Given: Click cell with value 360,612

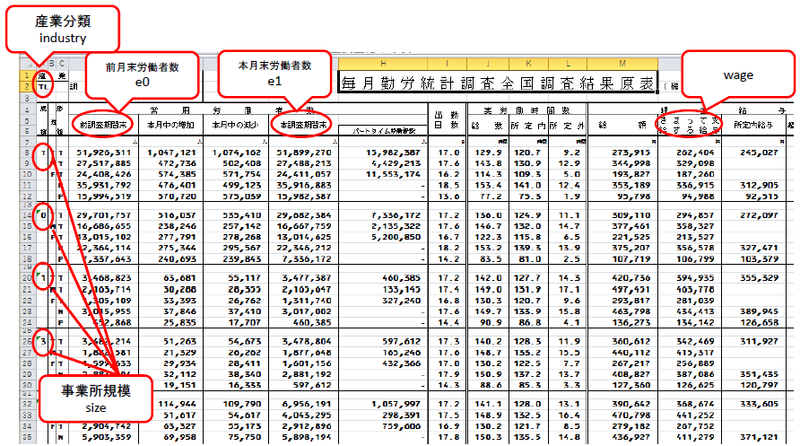Looking at the screenshot, I should [x=631, y=341].
